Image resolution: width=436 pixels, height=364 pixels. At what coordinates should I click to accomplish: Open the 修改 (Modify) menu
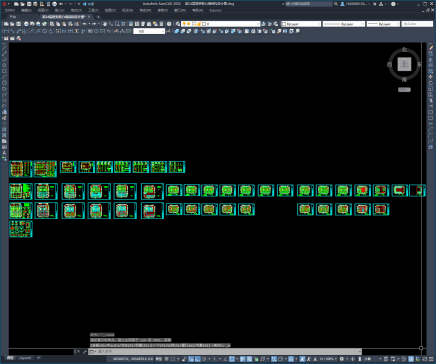click(x=145, y=10)
